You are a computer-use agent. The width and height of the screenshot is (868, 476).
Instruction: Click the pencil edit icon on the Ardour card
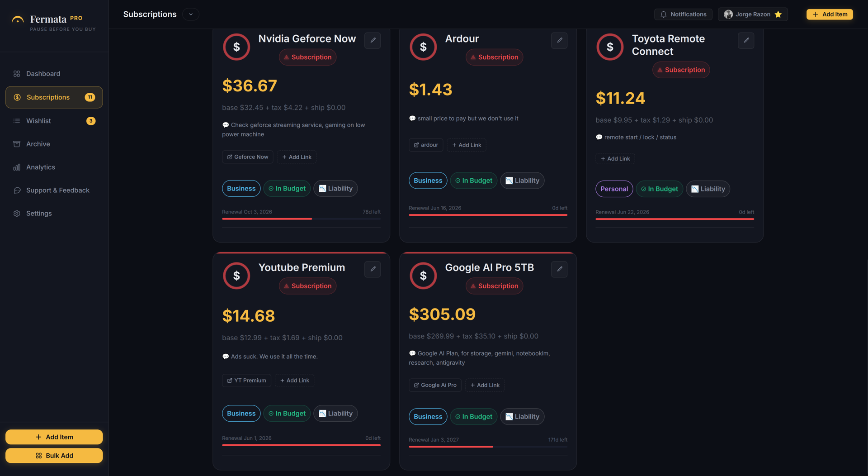click(559, 40)
